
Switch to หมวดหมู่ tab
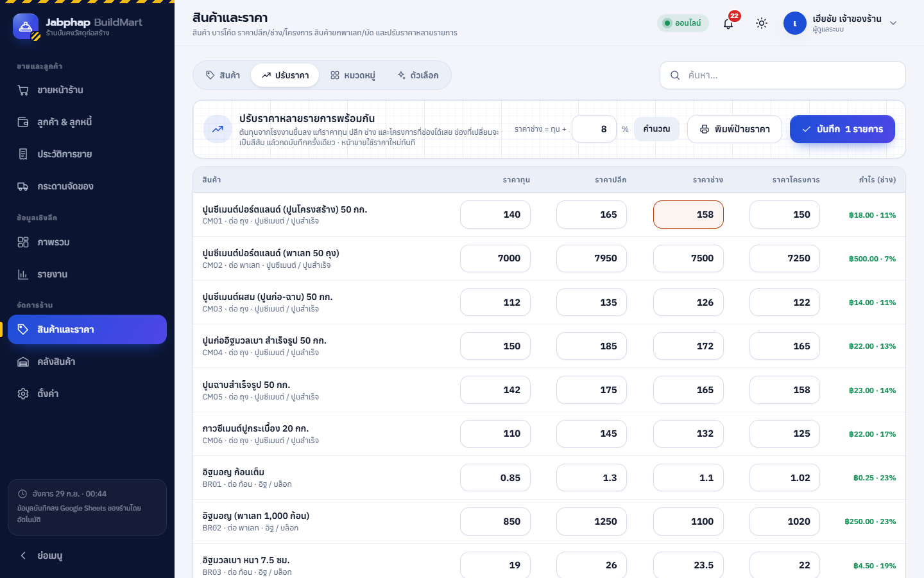pos(352,75)
